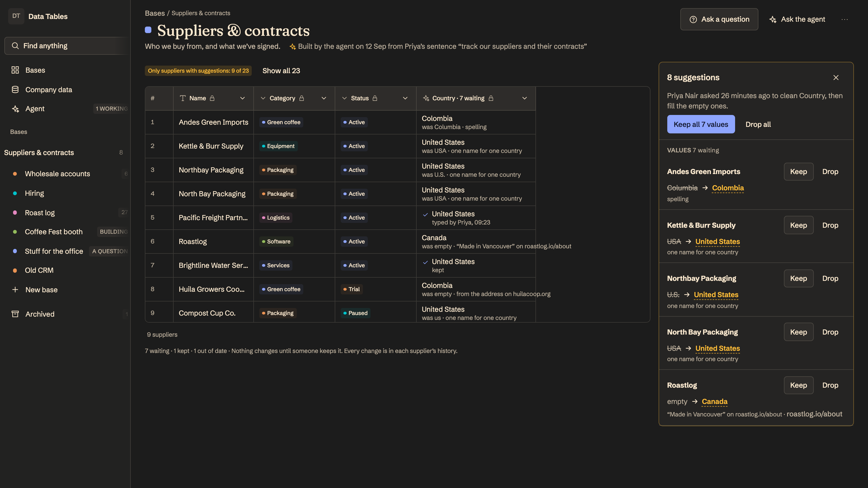Viewport: 868px width, 488px height.
Task: Click Ask the agent
Action: pos(797,19)
